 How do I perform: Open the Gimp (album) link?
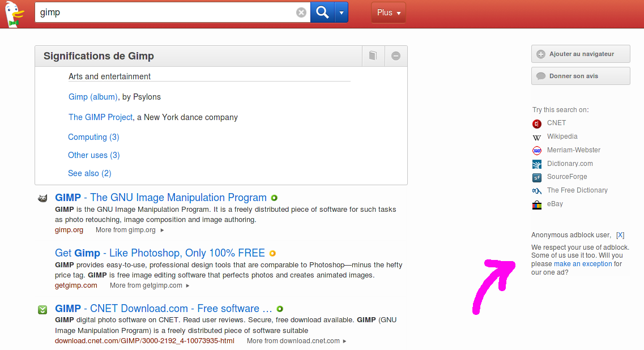pos(93,97)
